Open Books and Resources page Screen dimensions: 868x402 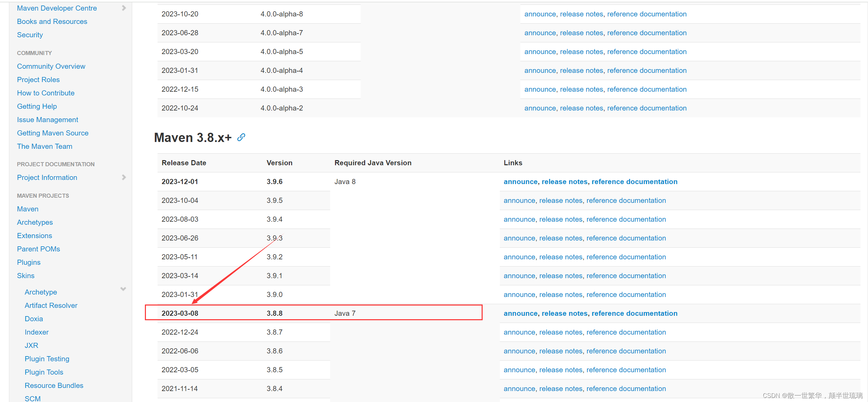pos(52,22)
